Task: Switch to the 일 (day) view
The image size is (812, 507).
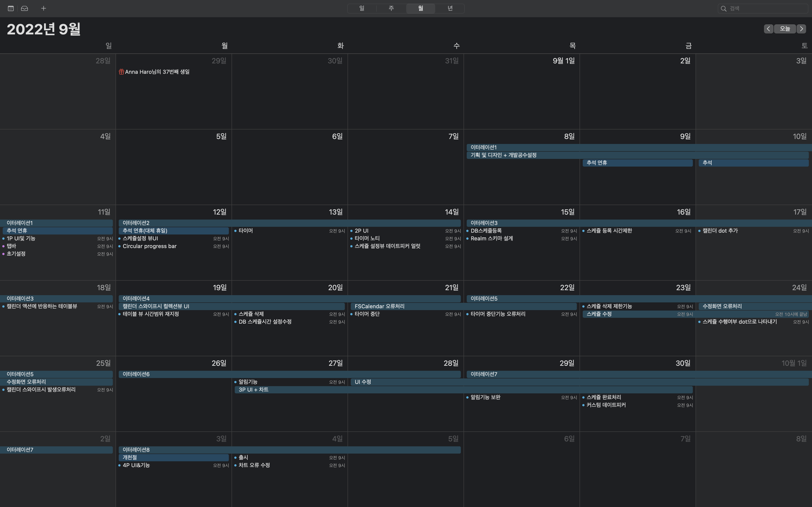Action: pos(362,8)
